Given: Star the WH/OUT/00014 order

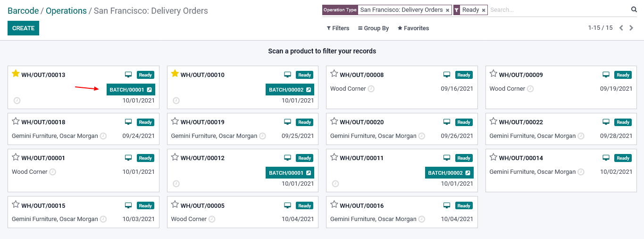Looking at the screenshot, I should [493, 157].
